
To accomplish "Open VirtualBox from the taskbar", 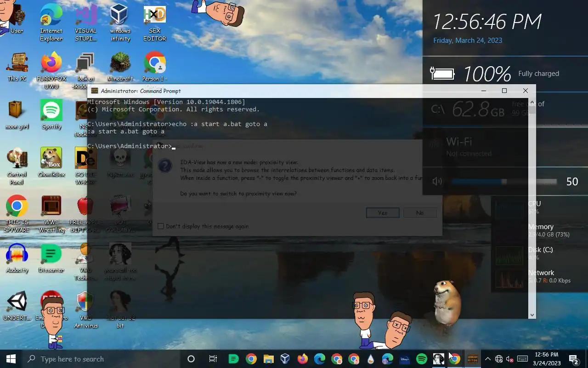I will pyautogui.click(x=285, y=359).
